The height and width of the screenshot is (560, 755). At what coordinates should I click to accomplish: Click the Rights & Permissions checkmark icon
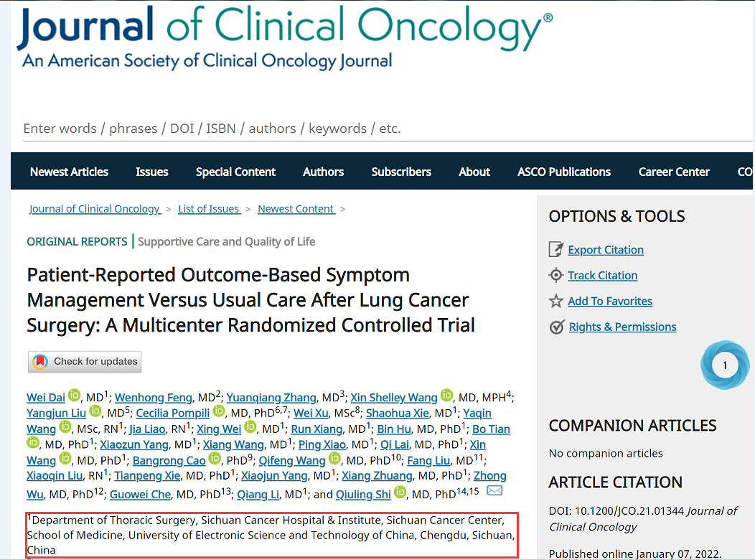[x=557, y=327]
